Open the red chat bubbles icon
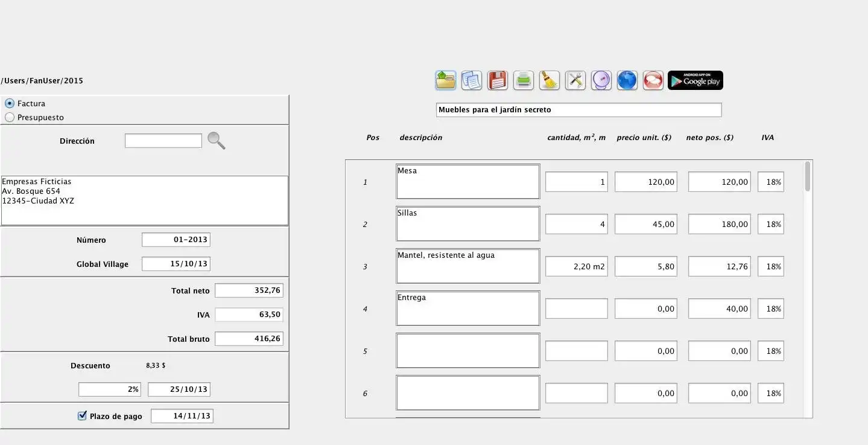The height and width of the screenshot is (445, 868). coord(653,80)
